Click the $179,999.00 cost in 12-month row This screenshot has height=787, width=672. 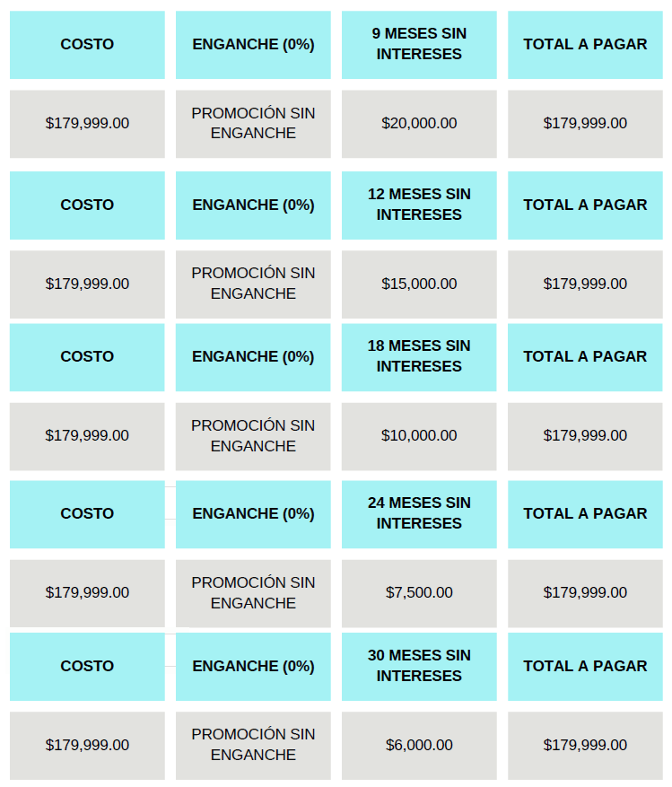coord(87,284)
